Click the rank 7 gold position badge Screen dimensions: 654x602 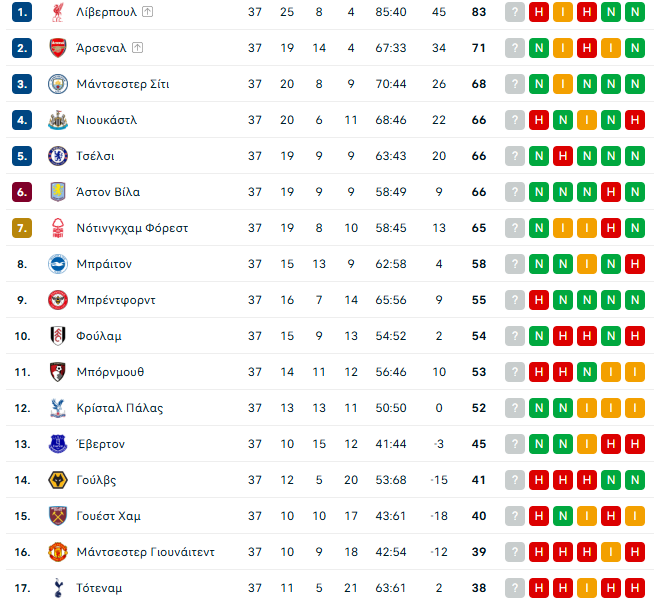click(x=22, y=228)
